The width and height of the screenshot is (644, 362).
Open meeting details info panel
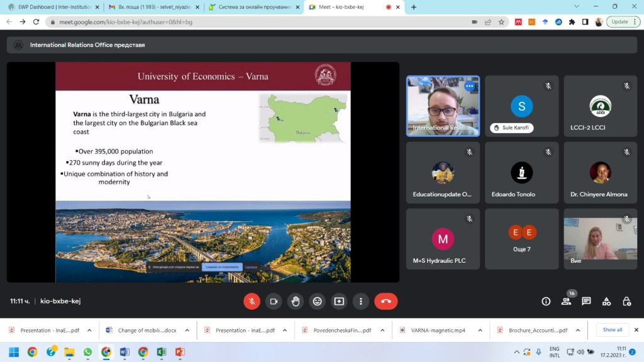pos(546,301)
